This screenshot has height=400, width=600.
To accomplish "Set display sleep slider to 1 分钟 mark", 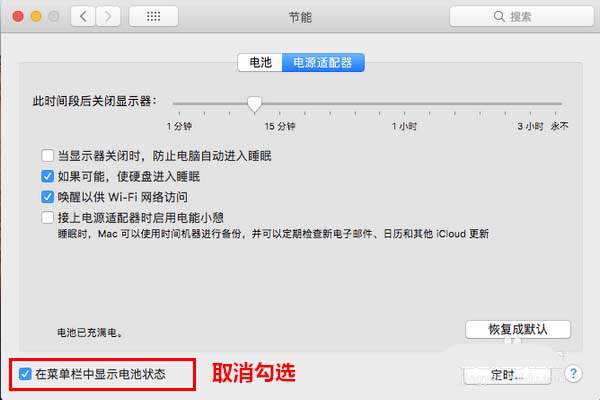I will click(179, 103).
